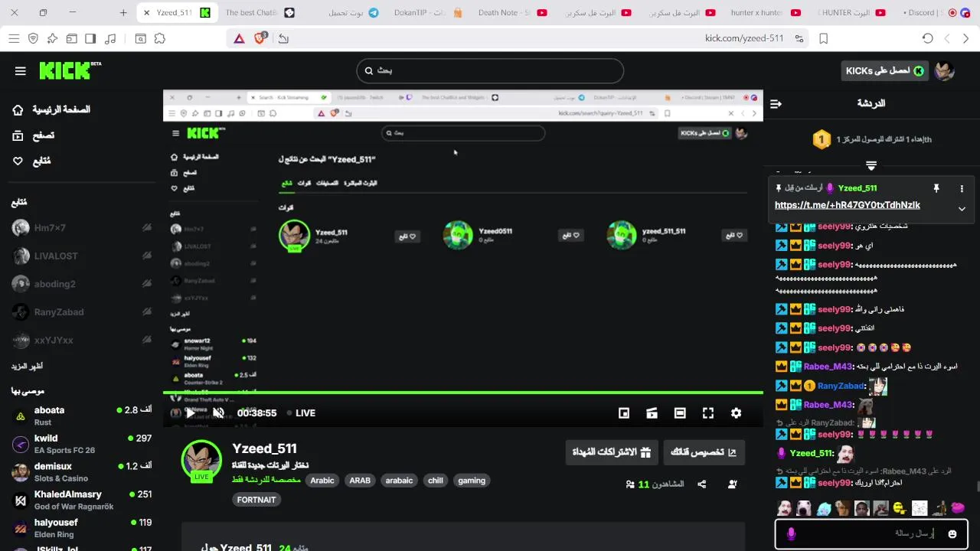980x551 pixels.
Task: Open the FORTNAIT category tag
Action: 256,500
